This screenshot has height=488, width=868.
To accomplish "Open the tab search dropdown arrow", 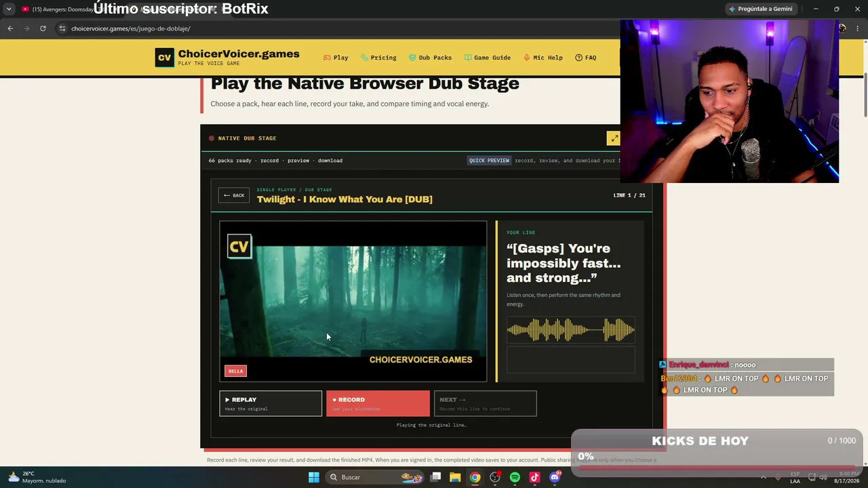I will coord(9,9).
